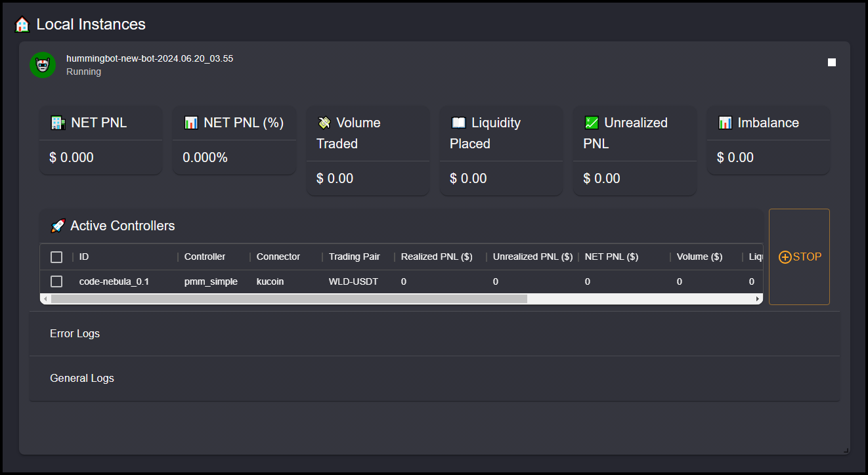Sort by the Trading Pair column header
This screenshot has width=868, height=475.
coord(354,257)
